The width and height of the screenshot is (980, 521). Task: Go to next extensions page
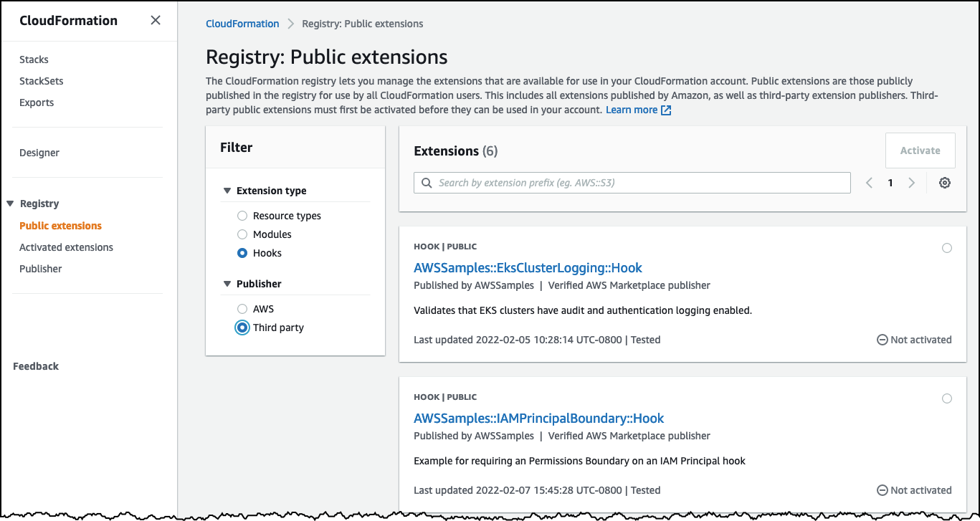[912, 183]
